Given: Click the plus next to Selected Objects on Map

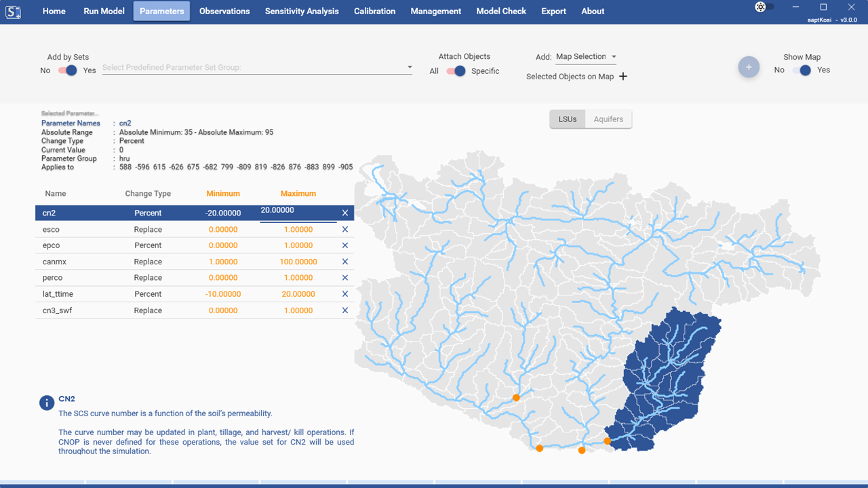Looking at the screenshot, I should [623, 77].
